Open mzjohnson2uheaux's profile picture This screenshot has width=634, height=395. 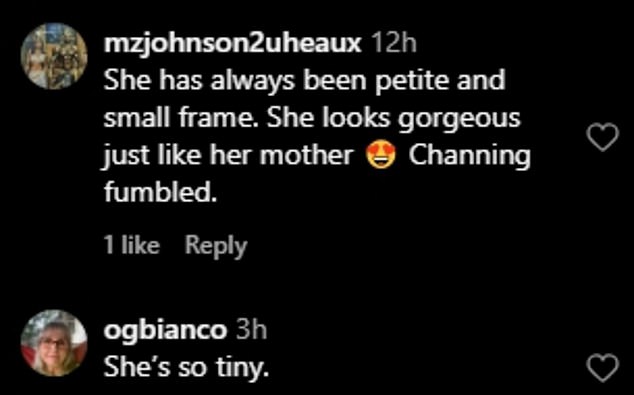pos(54,56)
